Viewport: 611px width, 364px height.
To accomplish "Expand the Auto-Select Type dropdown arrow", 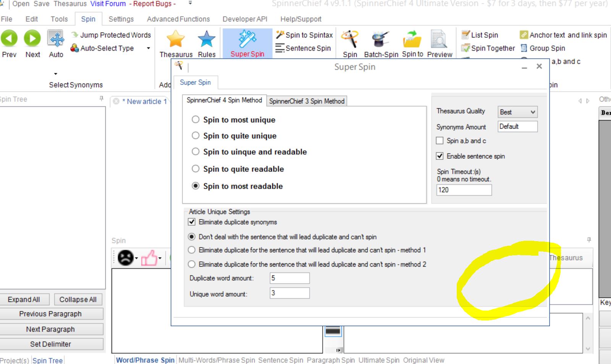I will pos(149,48).
